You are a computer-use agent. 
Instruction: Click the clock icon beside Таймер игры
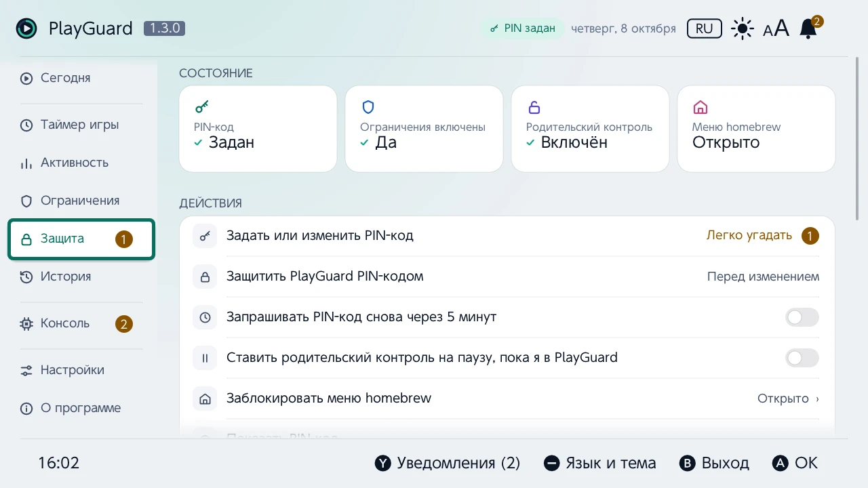pyautogui.click(x=26, y=125)
